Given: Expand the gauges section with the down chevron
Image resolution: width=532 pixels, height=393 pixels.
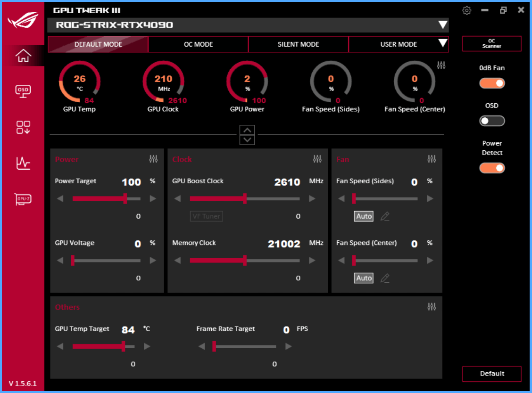Looking at the screenshot, I should [247, 139].
